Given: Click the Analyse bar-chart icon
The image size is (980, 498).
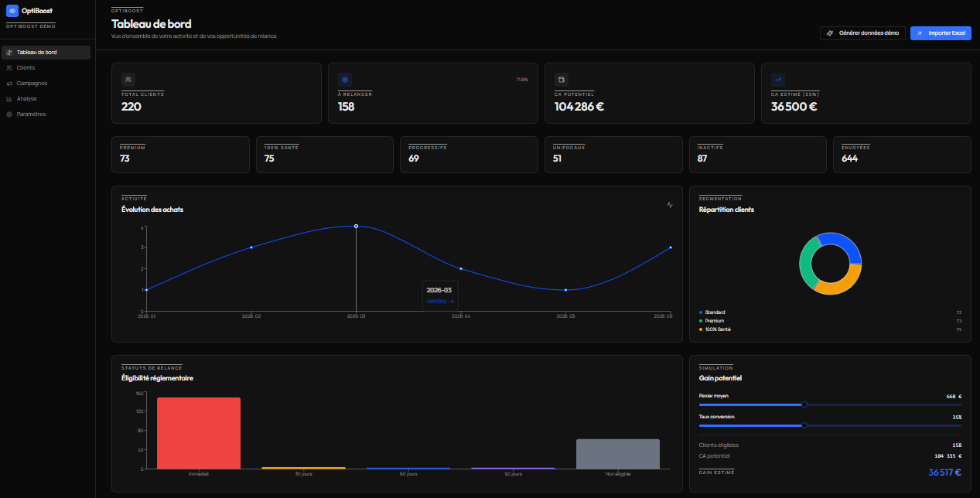Looking at the screenshot, I should click(x=9, y=99).
